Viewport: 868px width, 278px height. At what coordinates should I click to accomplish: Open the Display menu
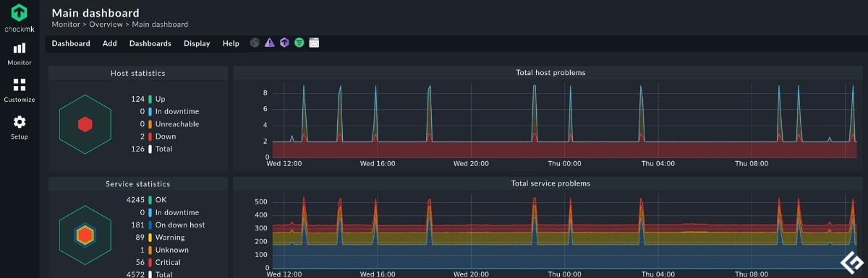point(197,43)
